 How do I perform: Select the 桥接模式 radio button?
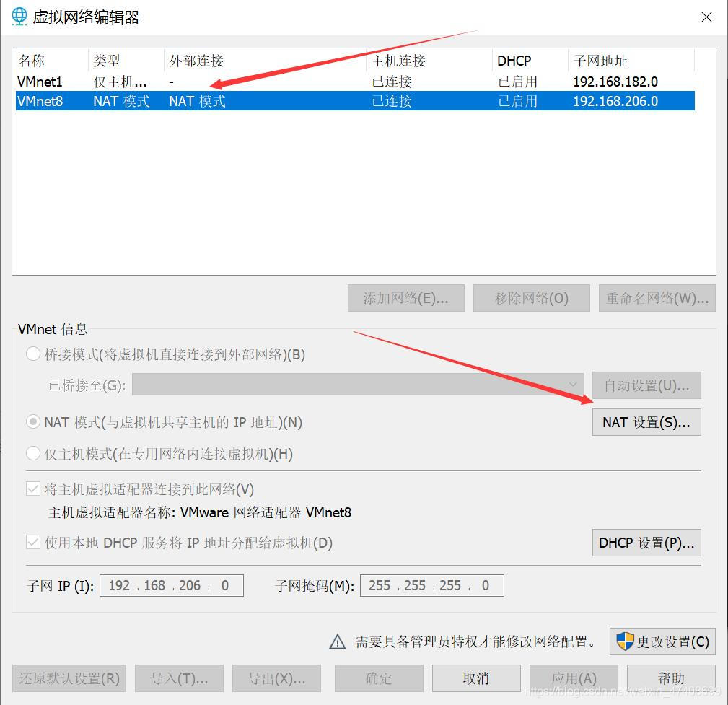pos(33,354)
